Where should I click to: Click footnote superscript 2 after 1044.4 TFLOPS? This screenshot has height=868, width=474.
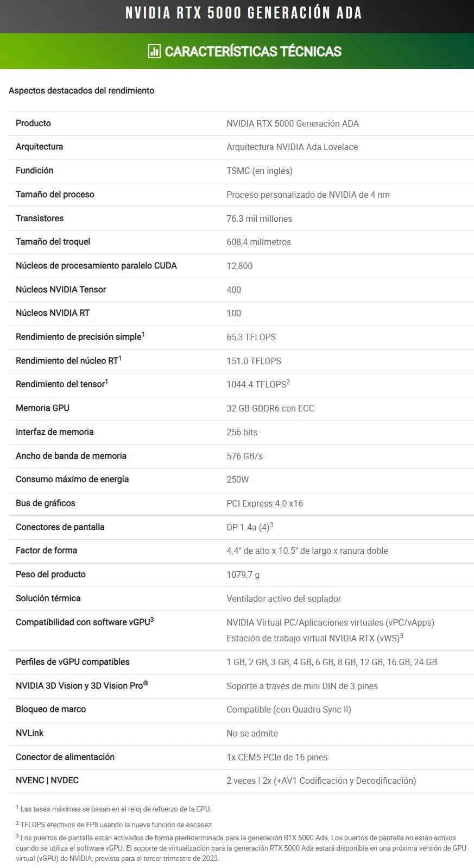tap(288, 382)
